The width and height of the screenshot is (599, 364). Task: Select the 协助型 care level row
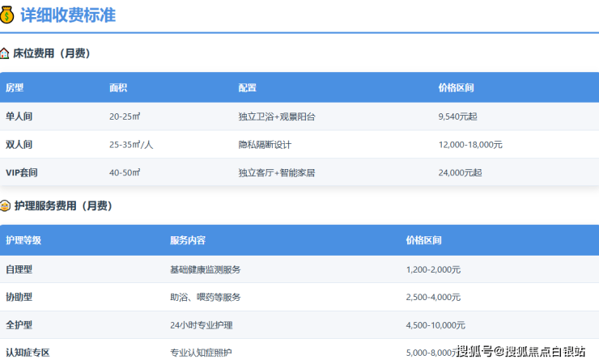pyautogui.click(x=19, y=297)
